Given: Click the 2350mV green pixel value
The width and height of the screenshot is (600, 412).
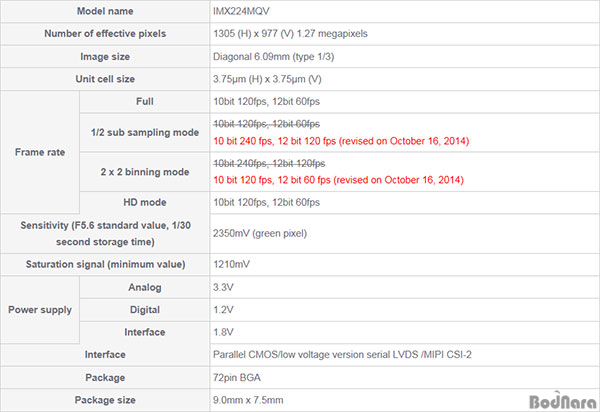Looking at the screenshot, I should [x=260, y=233].
